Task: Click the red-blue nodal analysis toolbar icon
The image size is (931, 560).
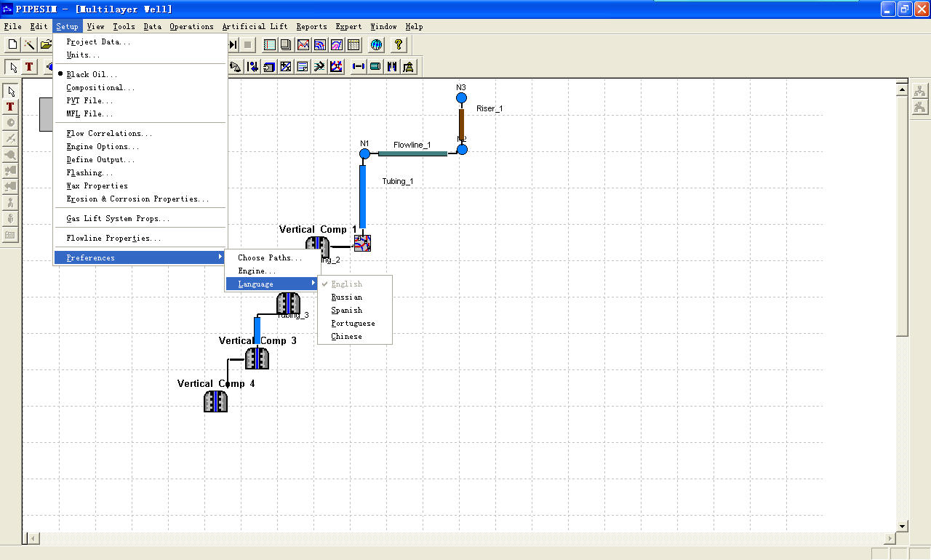Action: (336, 67)
